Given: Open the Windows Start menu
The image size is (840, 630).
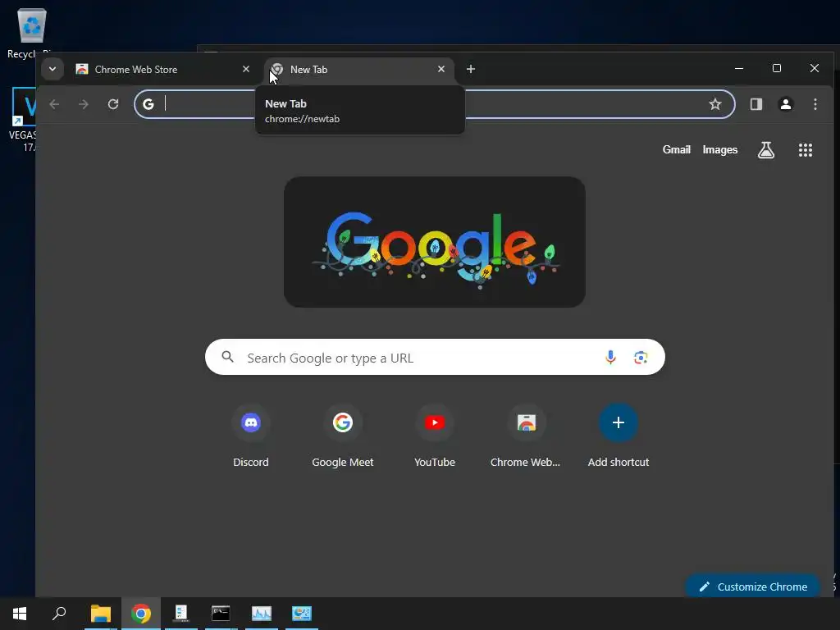Looking at the screenshot, I should 20,614.
